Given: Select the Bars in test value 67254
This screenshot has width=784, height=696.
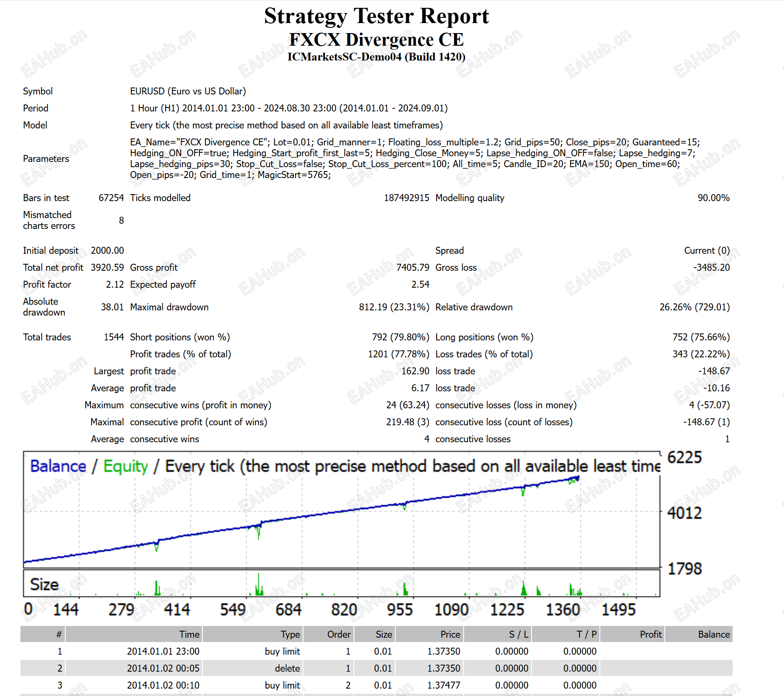Looking at the screenshot, I should (x=111, y=198).
